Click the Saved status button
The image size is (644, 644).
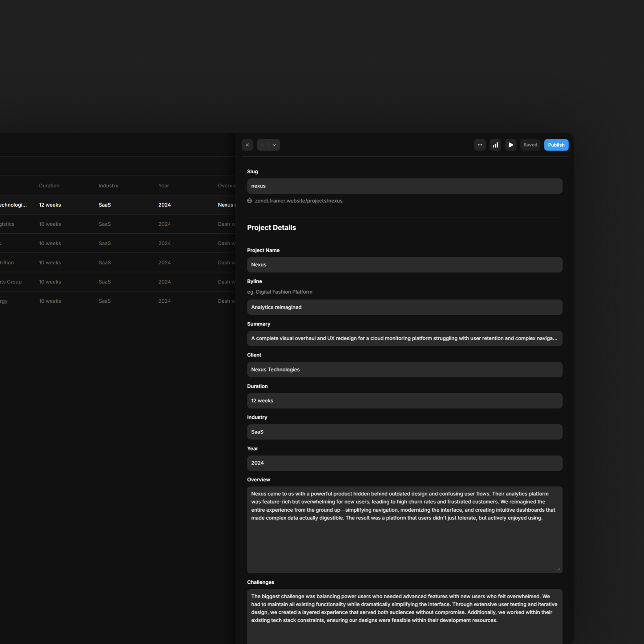click(x=530, y=145)
